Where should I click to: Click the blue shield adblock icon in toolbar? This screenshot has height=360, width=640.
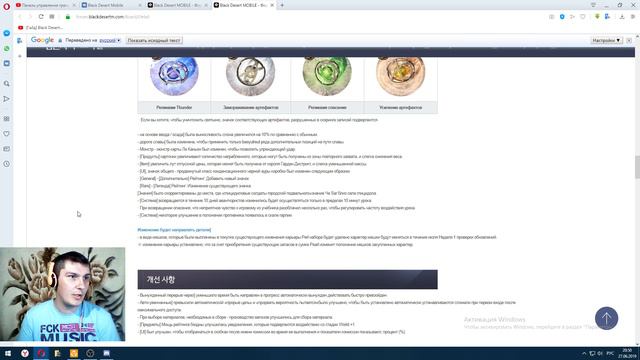562,17
